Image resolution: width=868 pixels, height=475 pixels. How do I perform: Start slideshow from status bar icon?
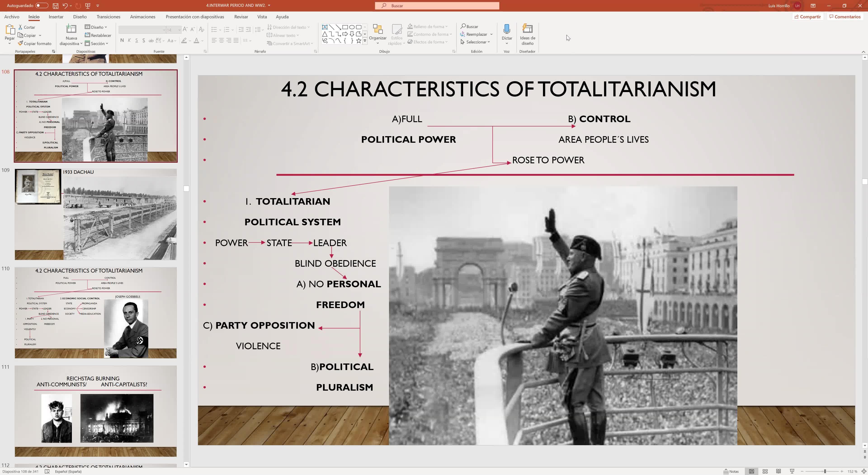[792, 471]
